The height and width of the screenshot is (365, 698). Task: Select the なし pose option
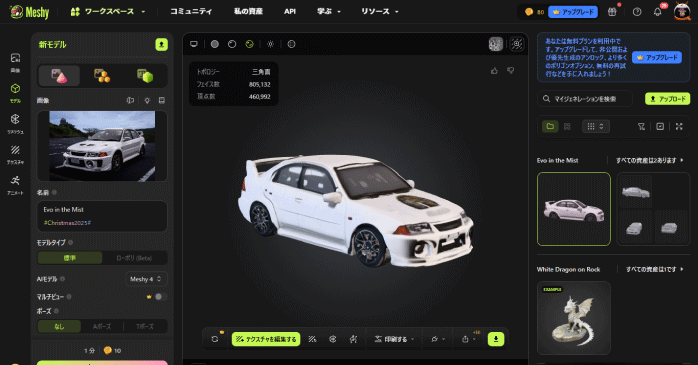click(59, 326)
